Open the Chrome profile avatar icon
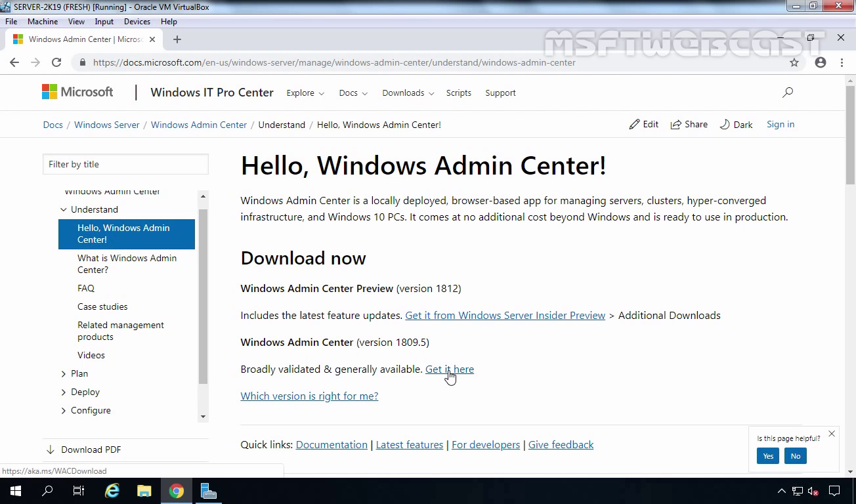The image size is (856, 504). [x=821, y=62]
